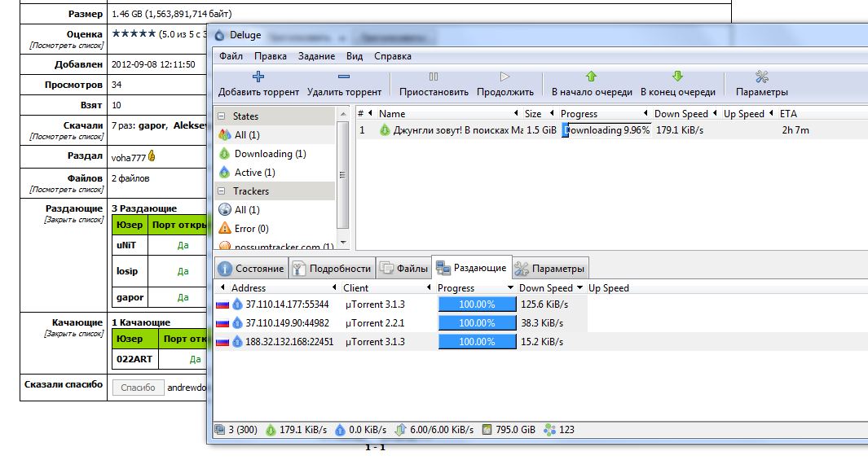Sort torrents by ETA column

click(788, 113)
